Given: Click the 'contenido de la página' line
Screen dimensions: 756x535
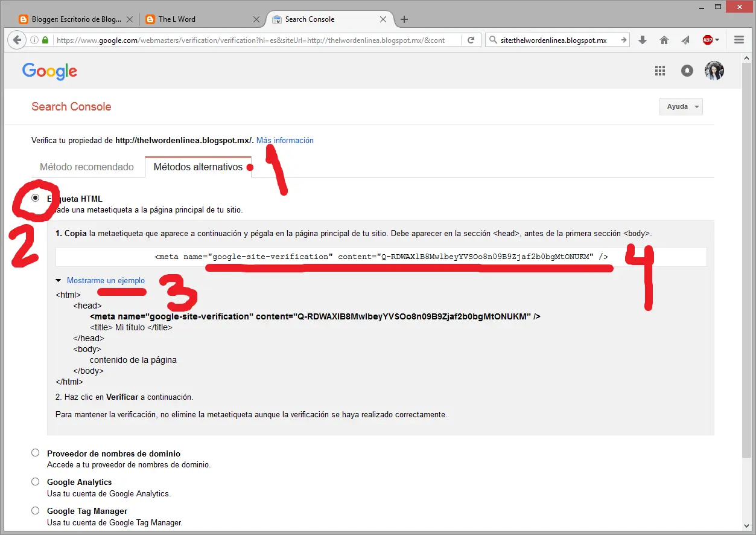Looking at the screenshot, I should coord(133,360).
